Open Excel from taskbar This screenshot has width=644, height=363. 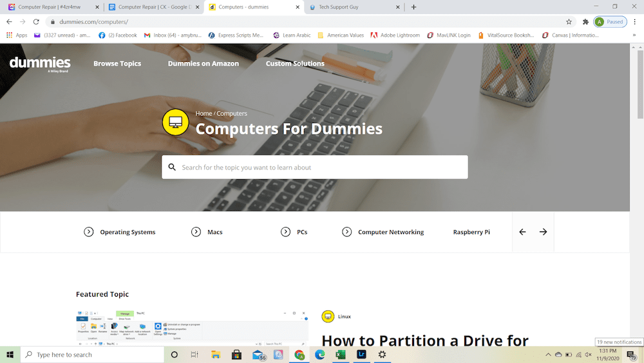coord(341,355)
